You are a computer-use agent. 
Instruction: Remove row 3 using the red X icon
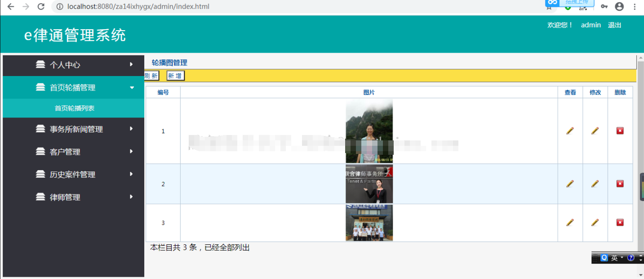tap(620, 222)
